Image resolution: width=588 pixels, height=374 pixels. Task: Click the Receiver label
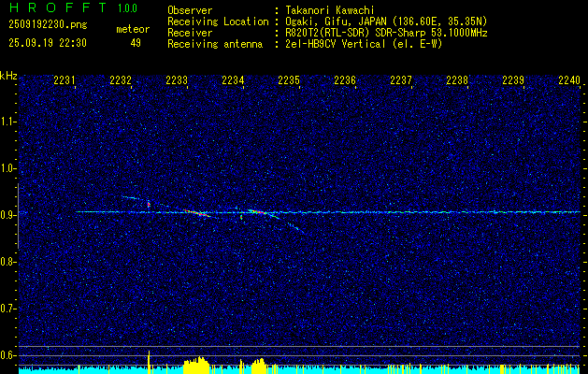[190, 33]
